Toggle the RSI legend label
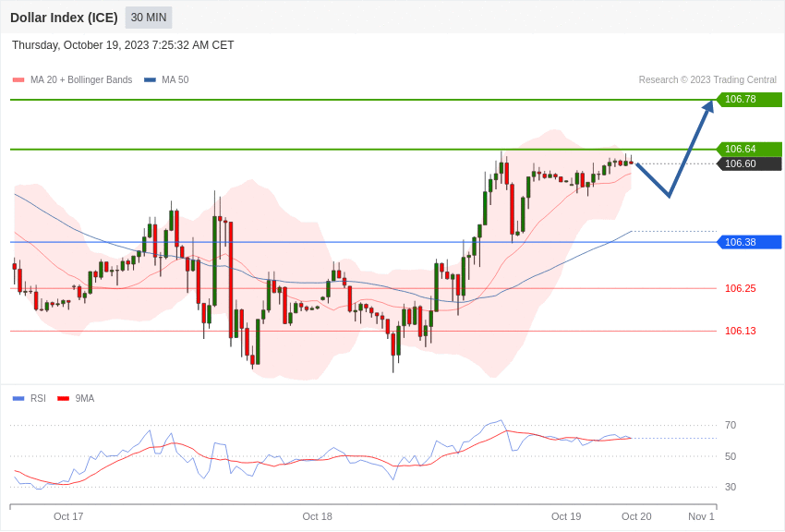 [x=38, y=398]
